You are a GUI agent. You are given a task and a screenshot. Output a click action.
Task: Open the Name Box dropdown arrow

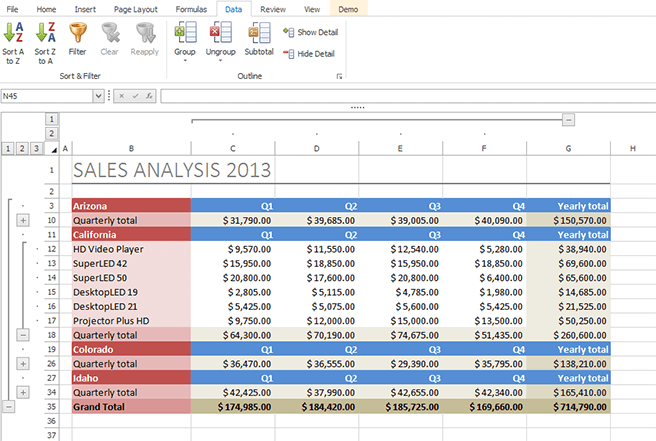point(98,96)
